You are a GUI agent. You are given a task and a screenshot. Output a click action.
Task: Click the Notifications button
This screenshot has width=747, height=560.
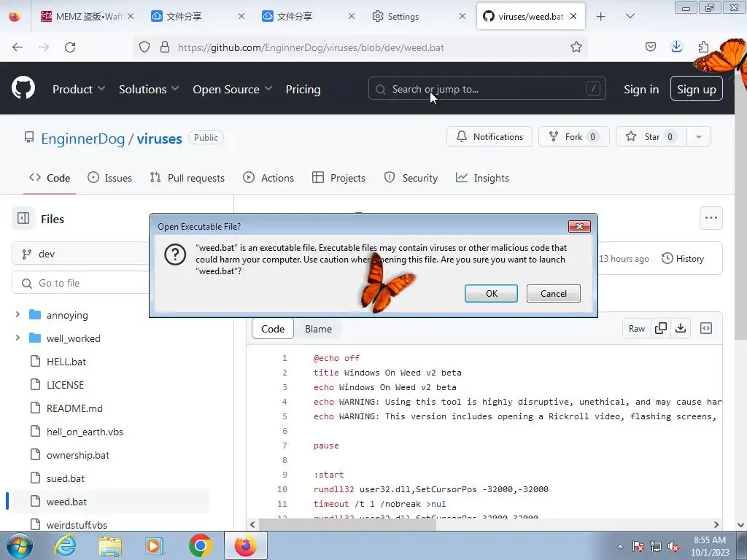tap(489, 136)
